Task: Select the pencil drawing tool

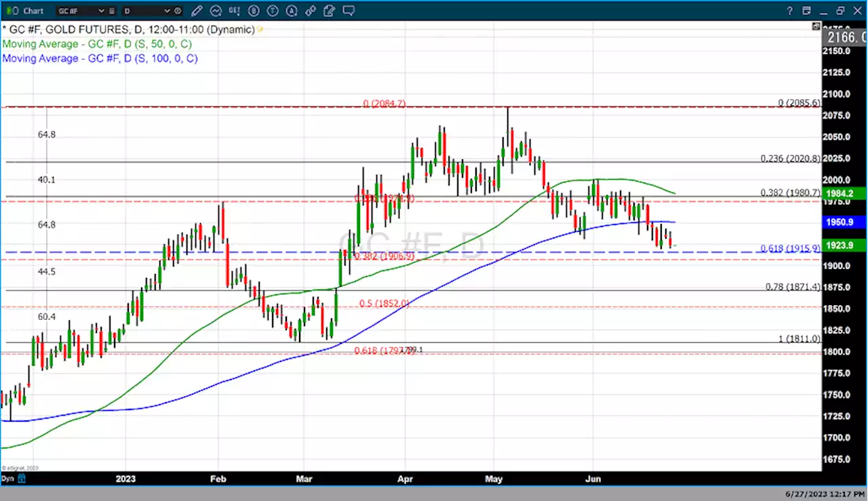Action: click(x=197, y=11)
